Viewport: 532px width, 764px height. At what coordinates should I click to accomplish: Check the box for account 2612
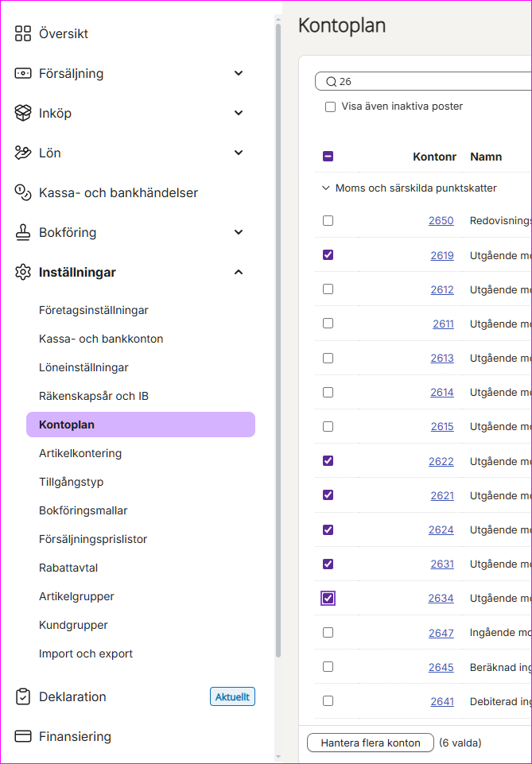[328, 289]
